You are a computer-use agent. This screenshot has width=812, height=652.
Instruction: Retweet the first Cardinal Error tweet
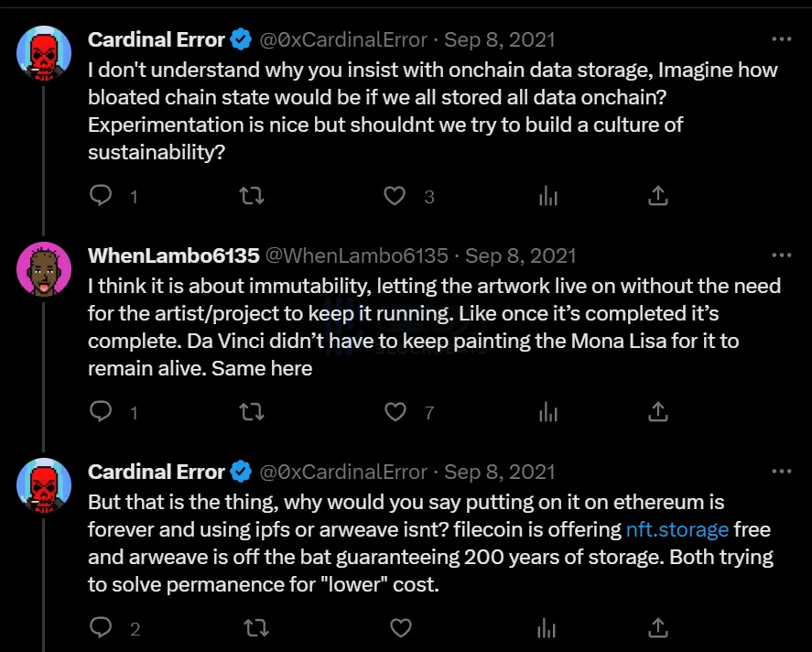coord(252,196)
